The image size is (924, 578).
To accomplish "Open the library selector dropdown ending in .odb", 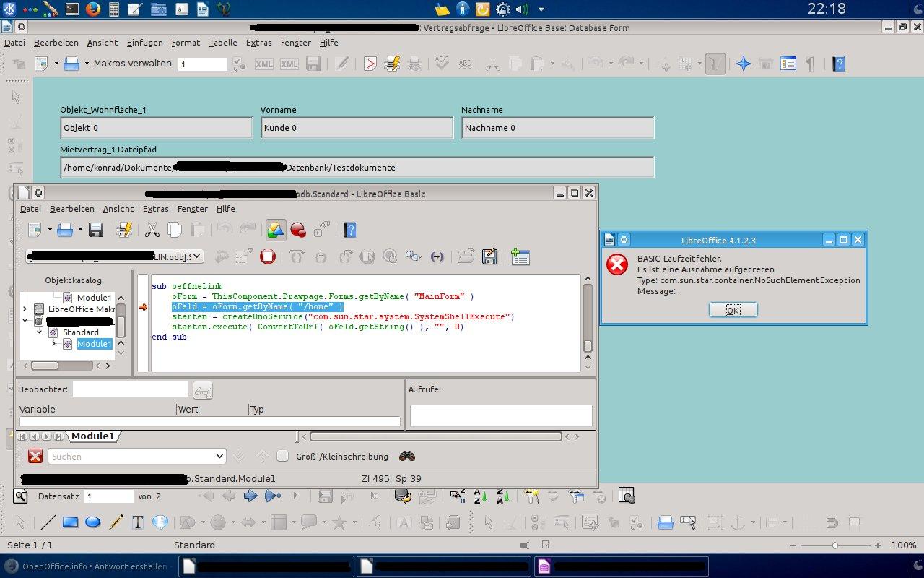I will coord(114,256).
